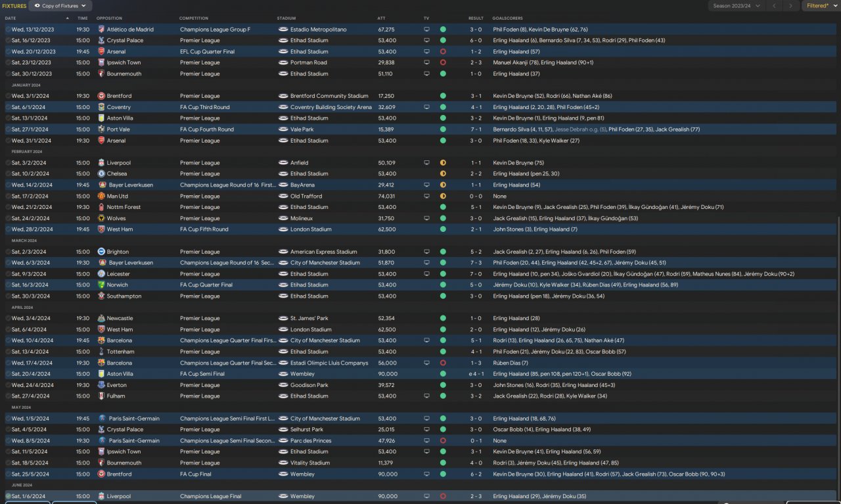Open the Leicester opposition link
This screenshot has height=504, width=841.
[118, 274]
